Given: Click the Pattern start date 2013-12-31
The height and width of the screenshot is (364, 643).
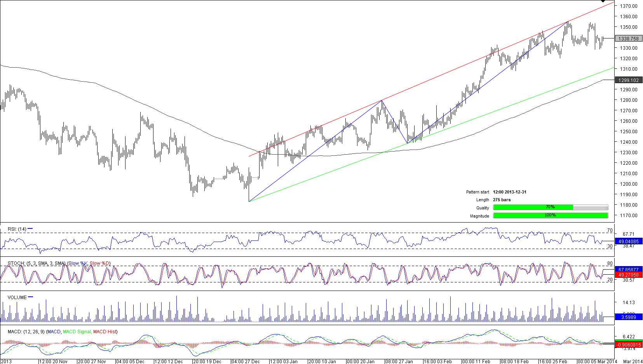Looking at the screenshot, I should pyautogui.click(x=510, y=192).
